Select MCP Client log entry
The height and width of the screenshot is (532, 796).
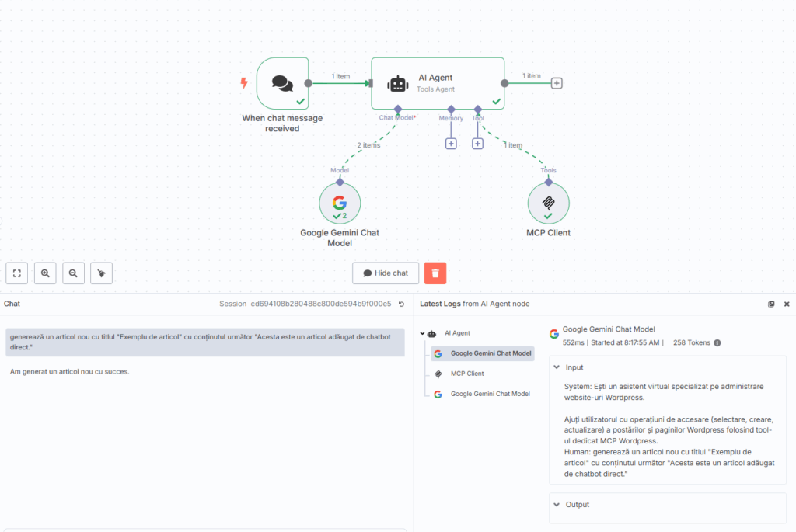(x=467, y=374)
